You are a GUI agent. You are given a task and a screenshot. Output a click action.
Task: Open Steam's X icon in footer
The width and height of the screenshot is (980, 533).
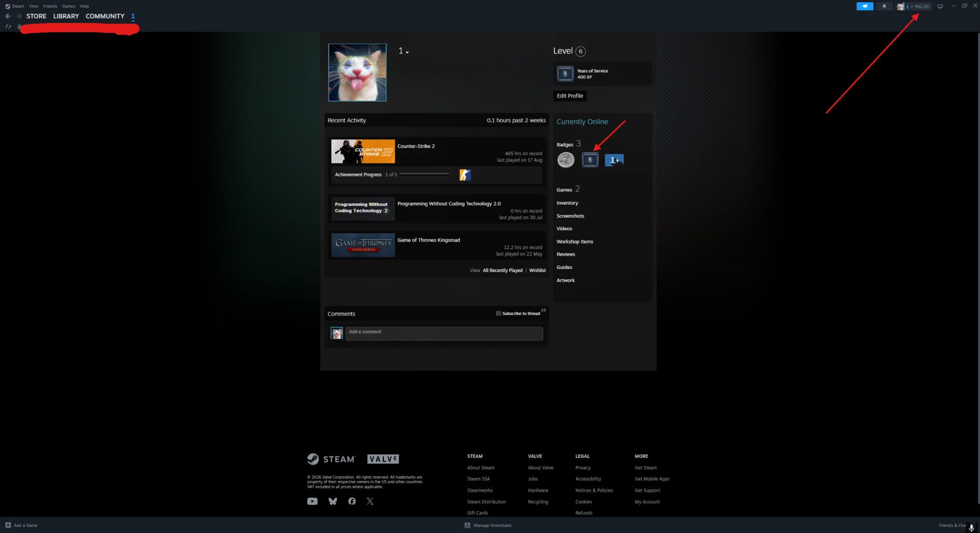370,501
